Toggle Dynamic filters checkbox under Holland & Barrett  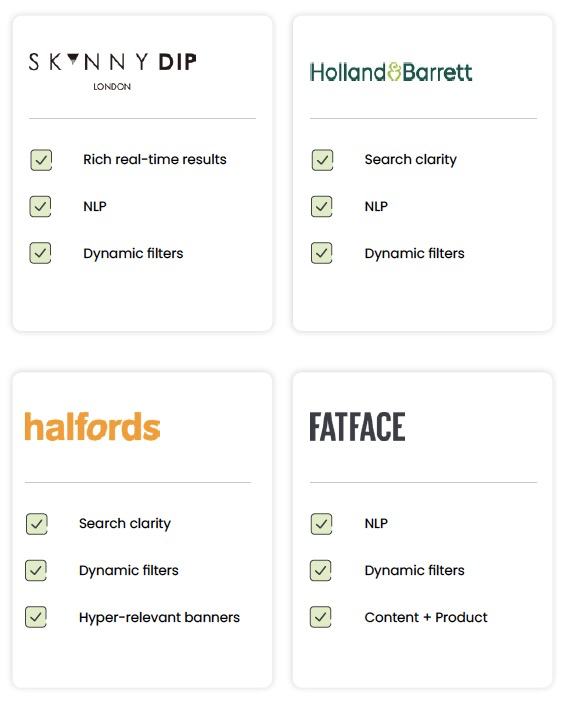(x=321, y=253)
